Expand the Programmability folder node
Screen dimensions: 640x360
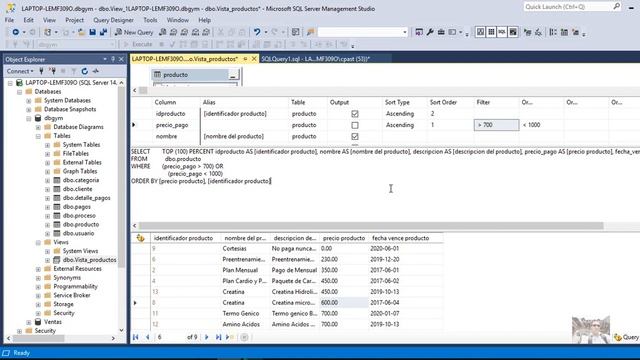(38, 287)
